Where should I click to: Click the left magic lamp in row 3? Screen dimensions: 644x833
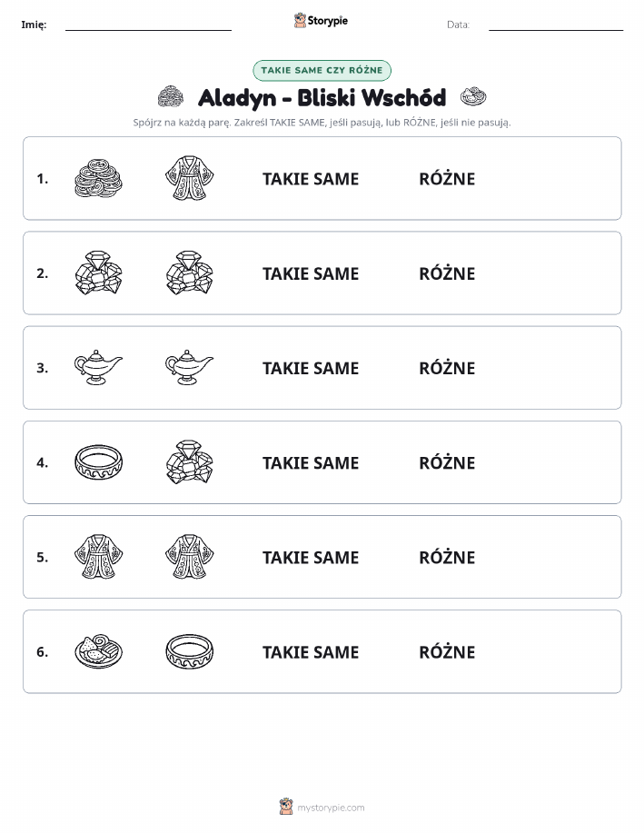(98, 367)
